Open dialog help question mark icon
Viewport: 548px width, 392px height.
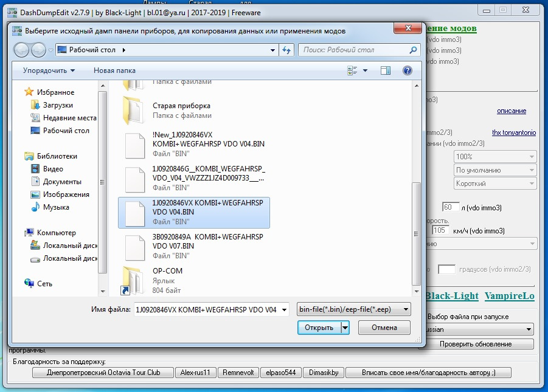407,70
